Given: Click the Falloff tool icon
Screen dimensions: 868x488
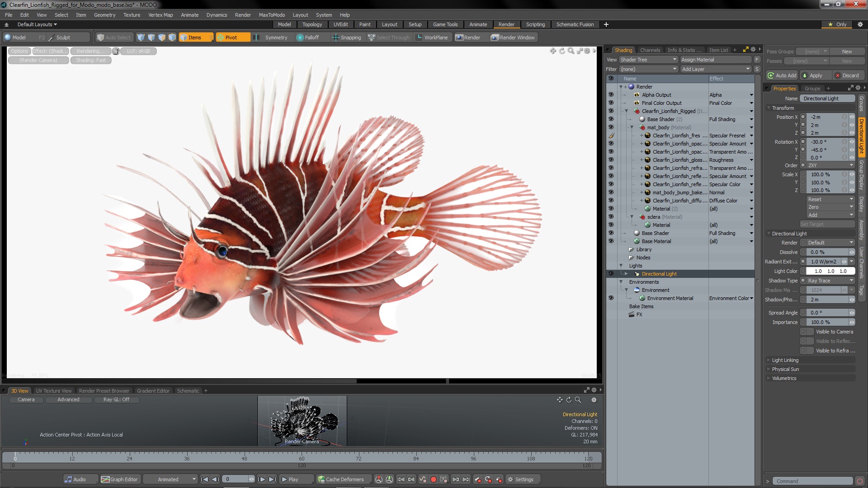Looking at the screenshot, I should pyautogui.click(x=300, y=38).
